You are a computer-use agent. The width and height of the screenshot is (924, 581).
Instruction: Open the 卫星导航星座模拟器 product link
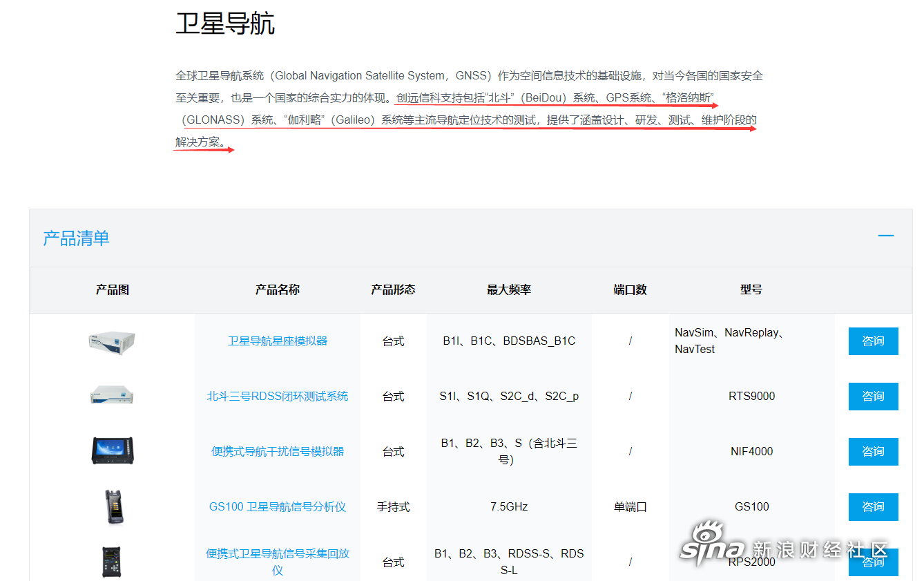pyautogui.click(x=278, y=341)
